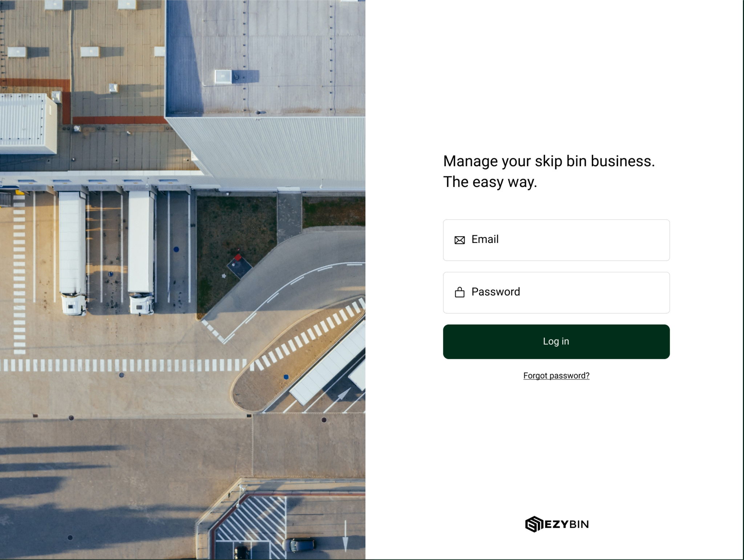Click the EZYBIN cube logo icon
Viewport: 744px width, 560px height.
click(x=534, y=524)
